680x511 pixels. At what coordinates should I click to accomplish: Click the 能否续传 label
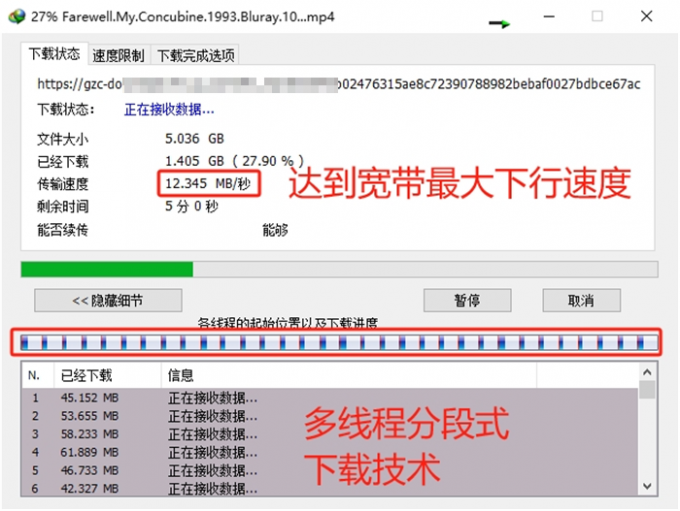tap(63, 229)
